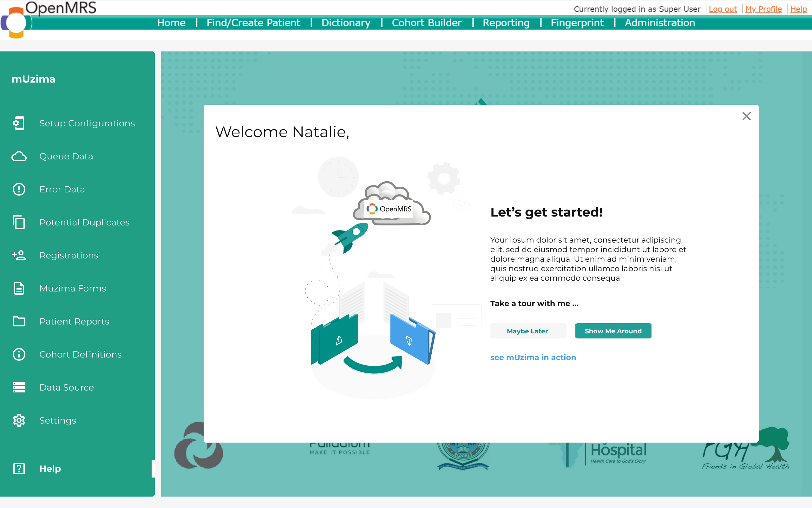812x508 pixels.
Task: Open Setup Configurations in sidebar
Action: [x=77, y=123]
